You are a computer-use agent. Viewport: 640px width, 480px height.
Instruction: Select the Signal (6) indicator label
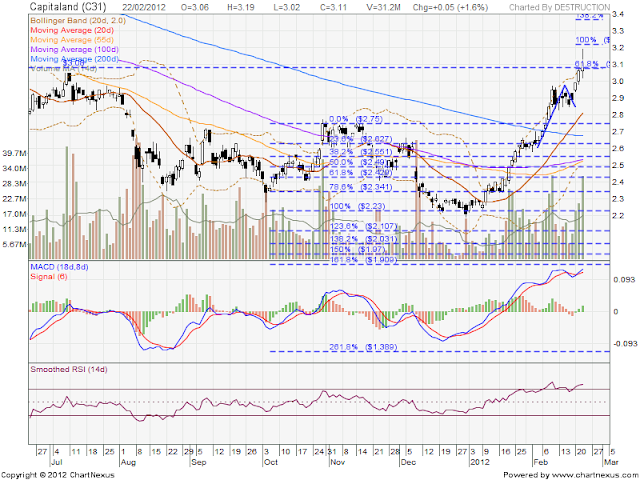(47, 277)
